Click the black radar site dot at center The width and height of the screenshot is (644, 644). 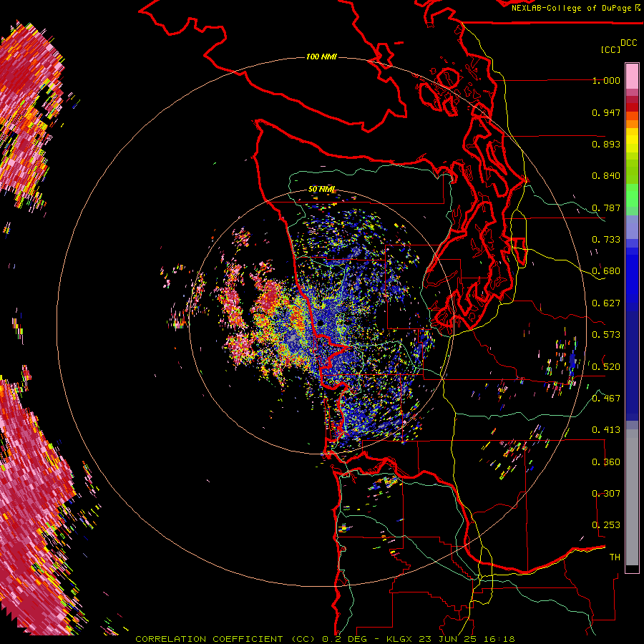tap(321, 324)
